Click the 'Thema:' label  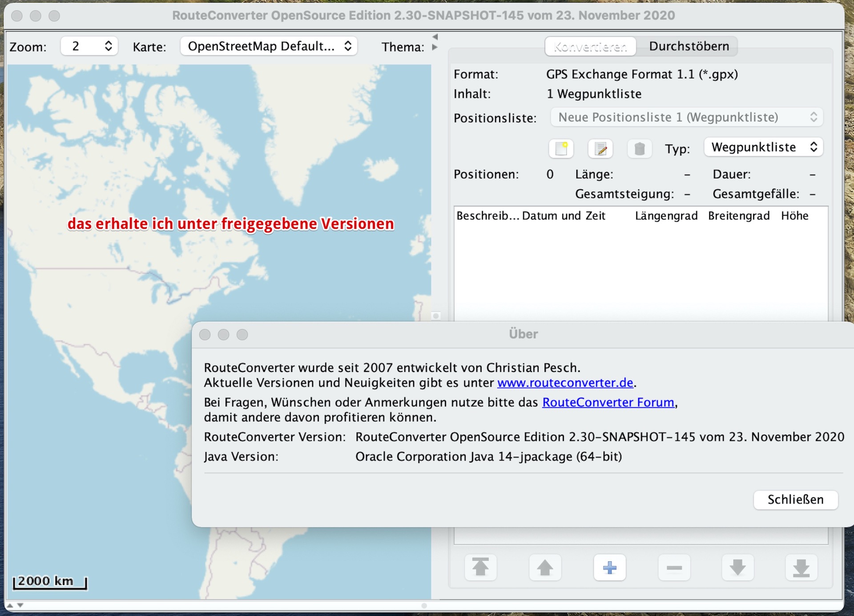pos(403,47)
